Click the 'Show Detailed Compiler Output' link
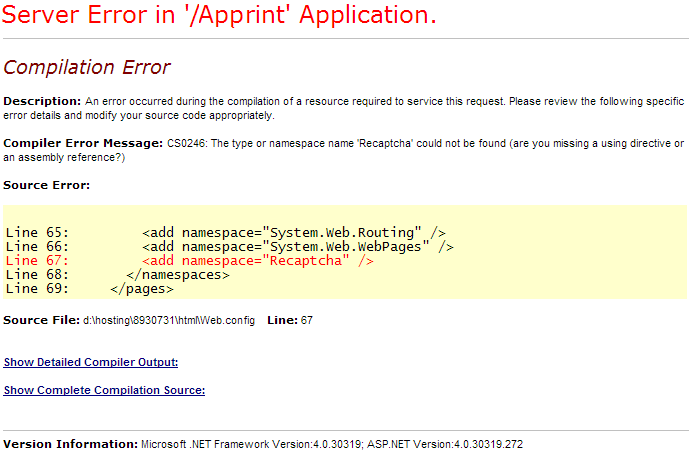The width and height of the screenshot is (690, 473). pos(91,362)
